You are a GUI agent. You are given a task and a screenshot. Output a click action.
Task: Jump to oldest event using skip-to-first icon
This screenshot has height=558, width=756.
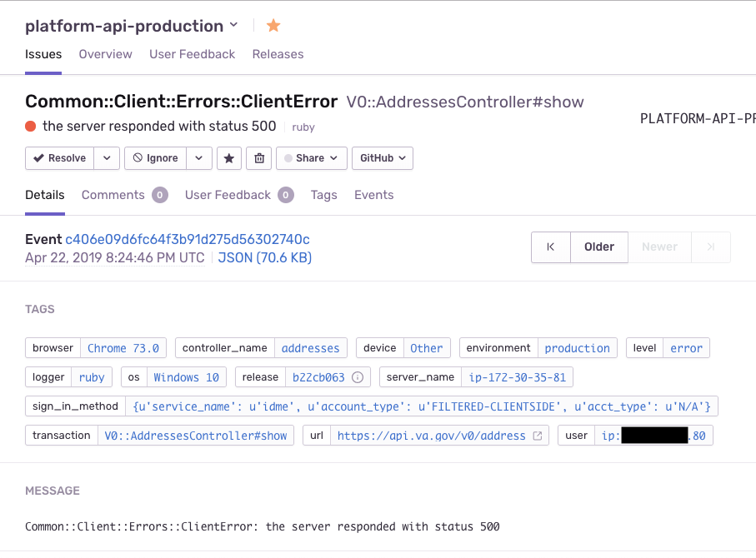coord(550,247)
